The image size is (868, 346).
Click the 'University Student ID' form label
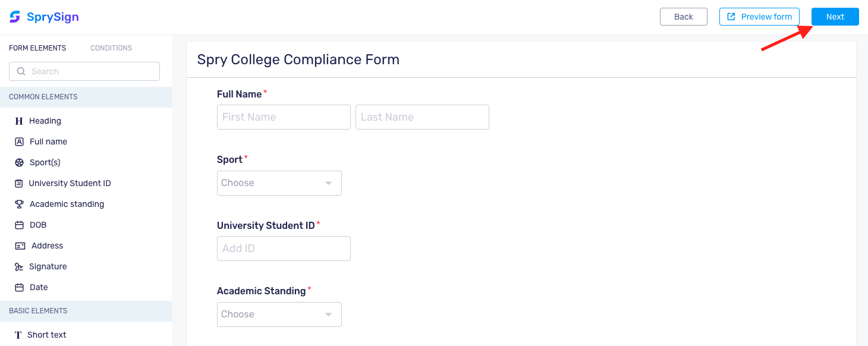click(x=266, y=225)
